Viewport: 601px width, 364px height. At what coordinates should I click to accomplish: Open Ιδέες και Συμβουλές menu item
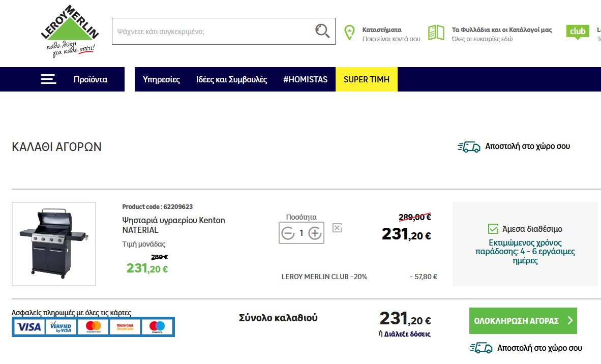tap(231, 79)
